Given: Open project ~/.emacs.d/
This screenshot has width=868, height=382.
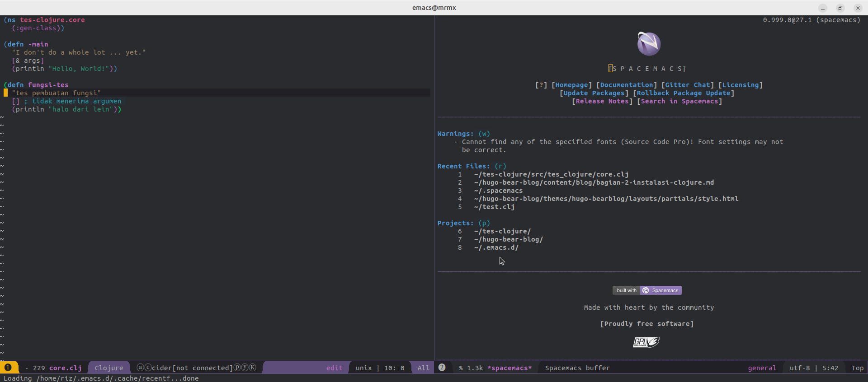Looking at the screenshot, I should (496, 247).
